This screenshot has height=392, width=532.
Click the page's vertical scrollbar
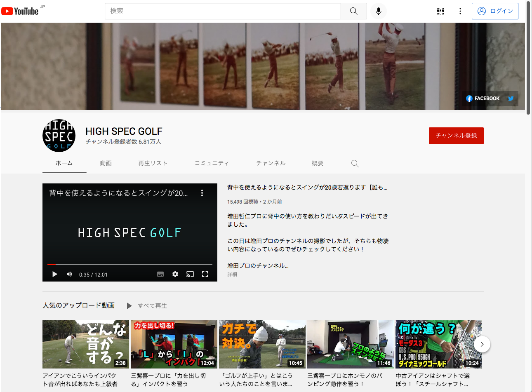[528, 58]
